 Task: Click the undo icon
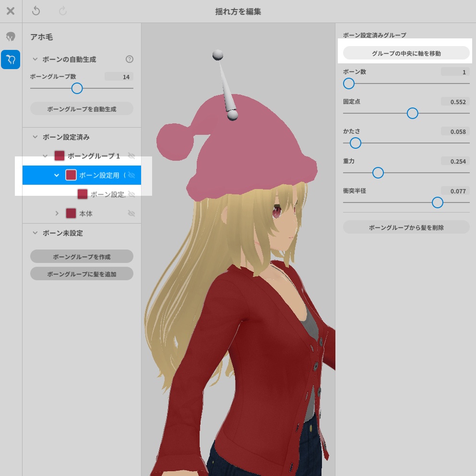click(36, 11)
